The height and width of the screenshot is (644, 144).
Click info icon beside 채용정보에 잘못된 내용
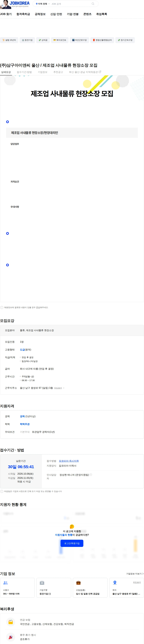tap(2, 307)
